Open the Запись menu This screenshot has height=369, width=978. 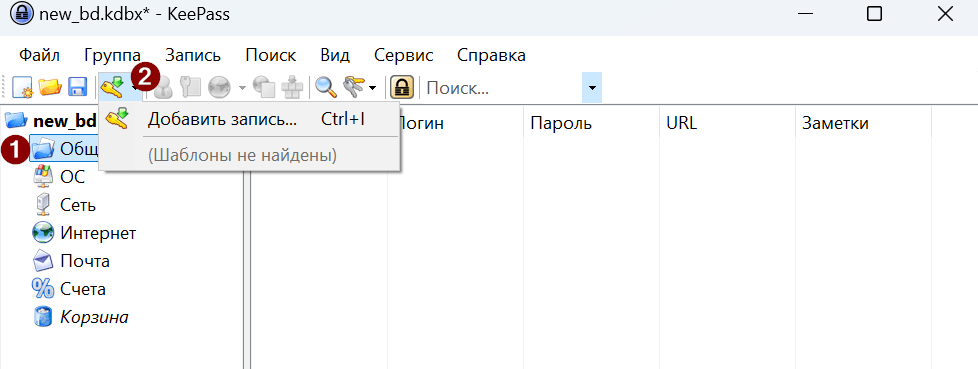[x=193, y=55]
